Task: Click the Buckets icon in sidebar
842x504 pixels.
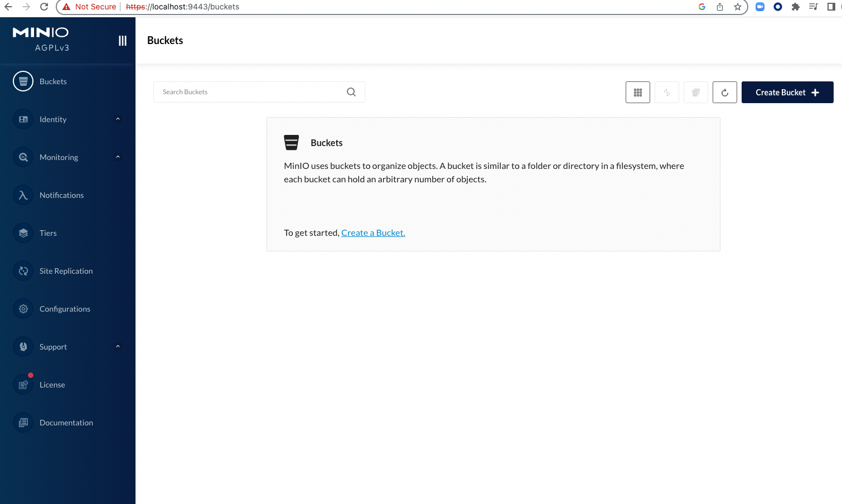Action: point(23,81)
